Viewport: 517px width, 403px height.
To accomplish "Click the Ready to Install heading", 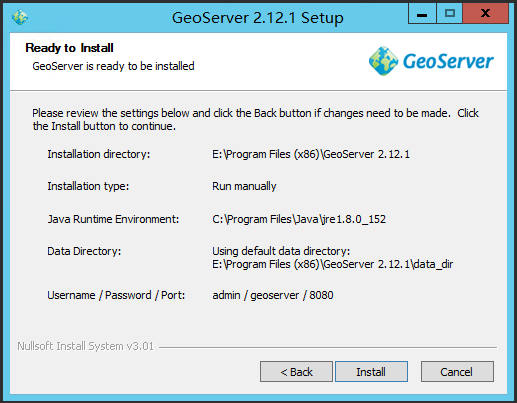I will click(x=69, y=48).
